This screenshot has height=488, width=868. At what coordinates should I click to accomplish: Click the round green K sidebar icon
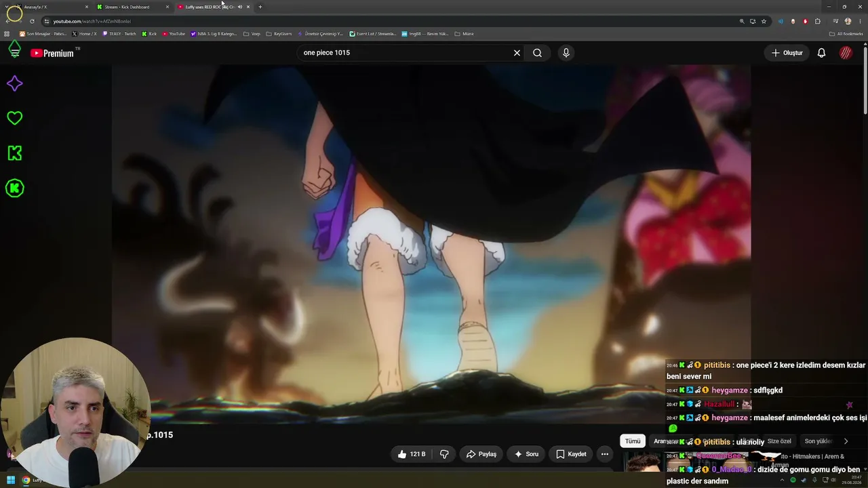pos(14,188)
